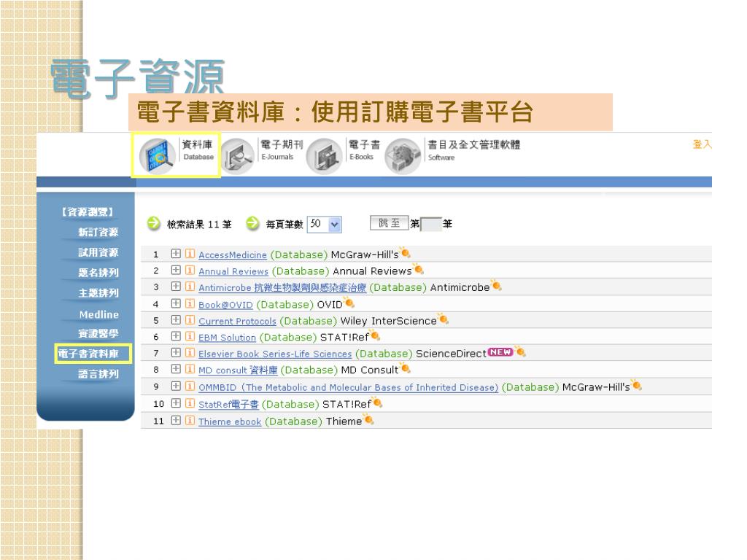Select 題名排列 in sidebar
The width and height of the screenshot is (747, 560).
98,273
